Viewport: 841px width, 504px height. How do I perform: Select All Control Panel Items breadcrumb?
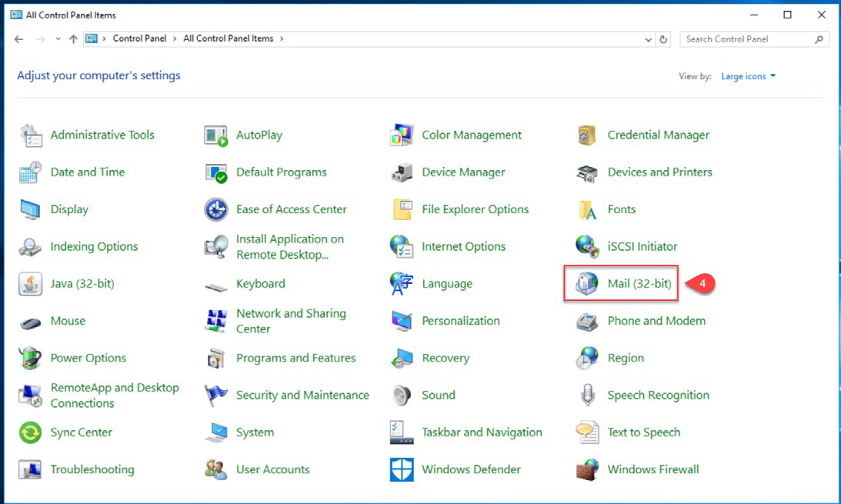pos(228,38)
